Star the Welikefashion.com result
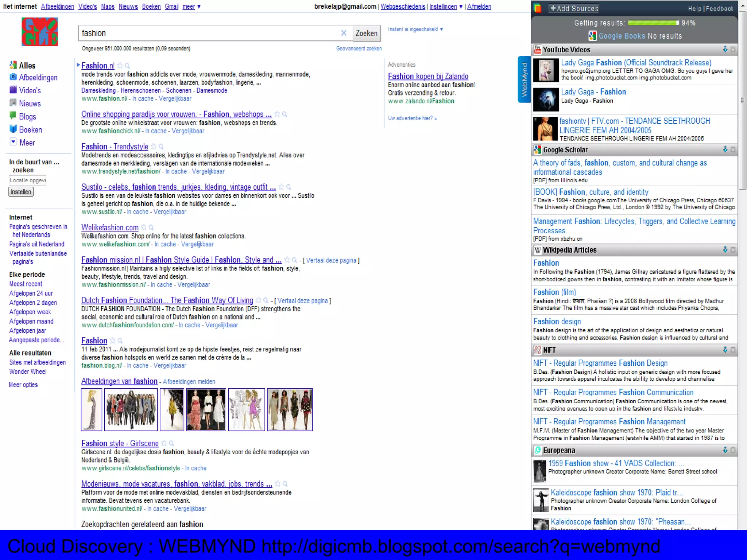Viewport: 747px width, 560px height. (x=144, y=227)
